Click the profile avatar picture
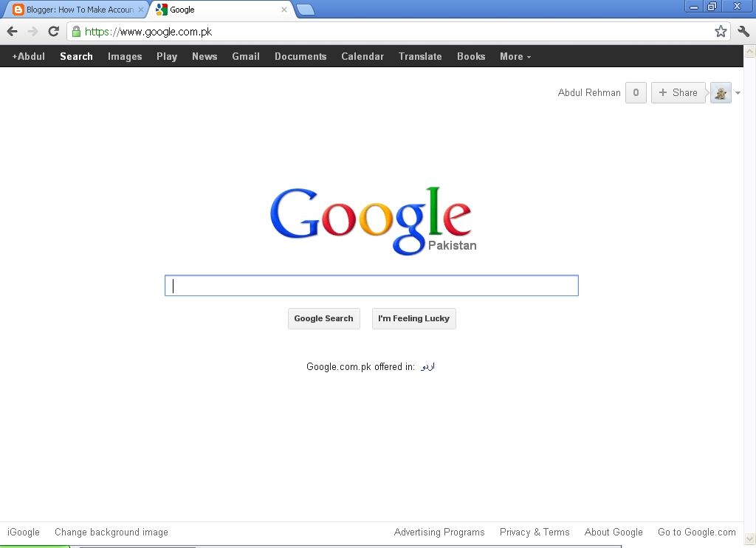 click(x=721, y=93)
